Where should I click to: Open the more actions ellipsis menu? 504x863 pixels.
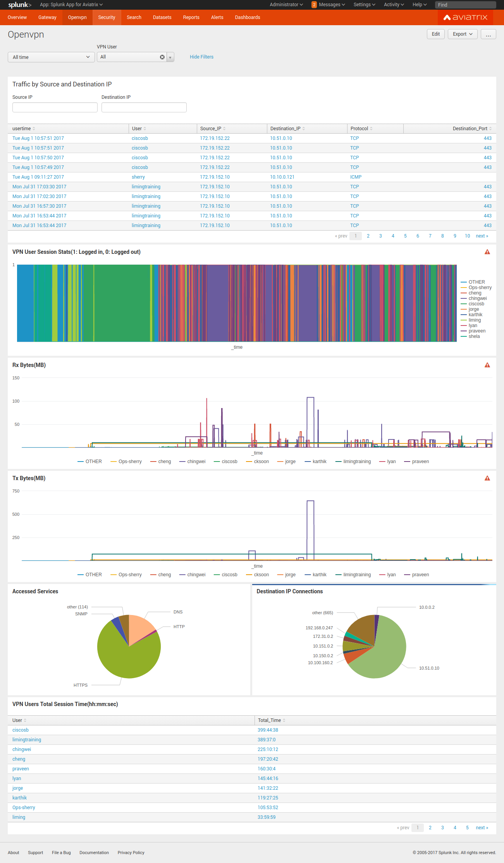pos(489,34)
